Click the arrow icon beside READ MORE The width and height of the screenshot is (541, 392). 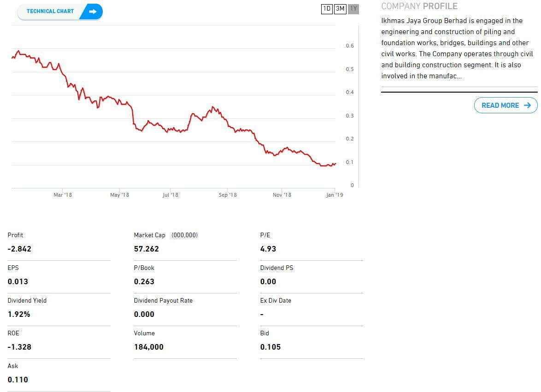coord(528,105)
